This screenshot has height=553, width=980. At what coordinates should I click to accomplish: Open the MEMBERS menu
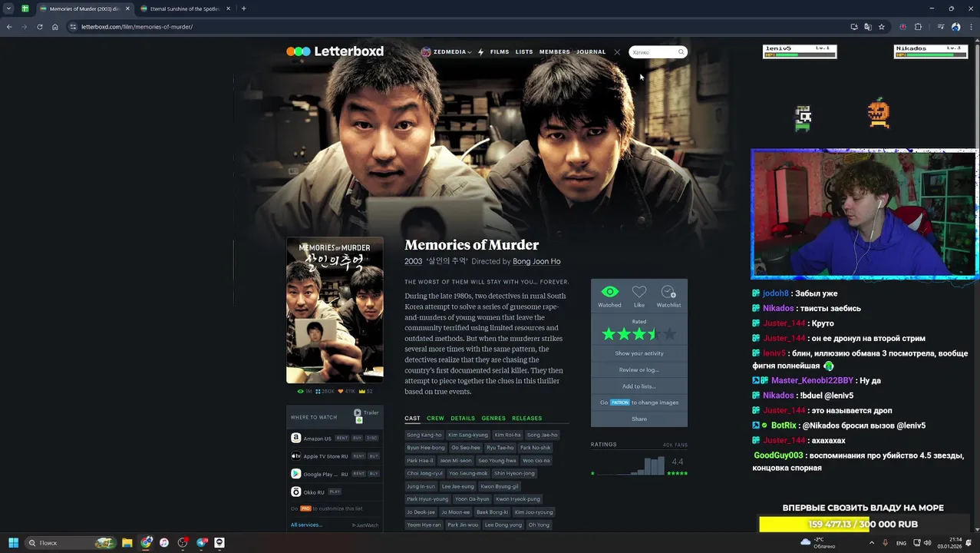click(x=554, y=52)
